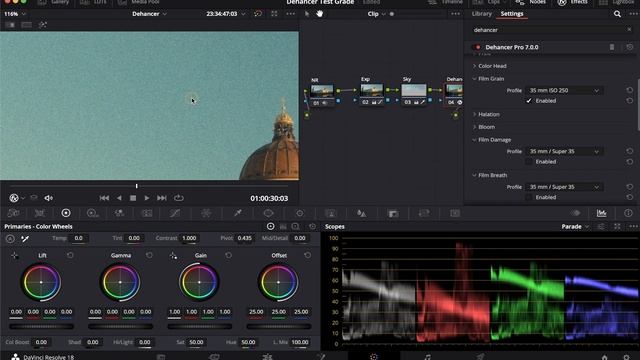Check the Film Damage Enabled checkbox
The image size is (640, 360).
(529, 162)
